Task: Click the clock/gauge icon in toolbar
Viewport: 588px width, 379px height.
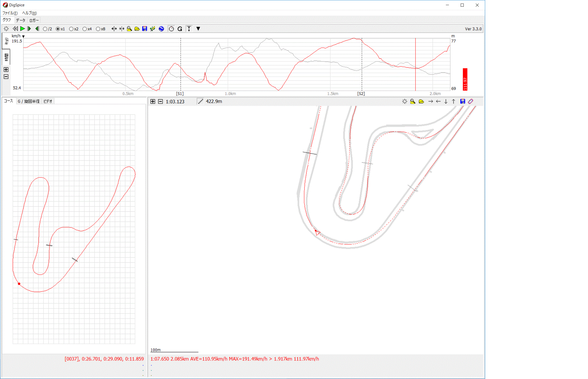Action: pos(171,29)
